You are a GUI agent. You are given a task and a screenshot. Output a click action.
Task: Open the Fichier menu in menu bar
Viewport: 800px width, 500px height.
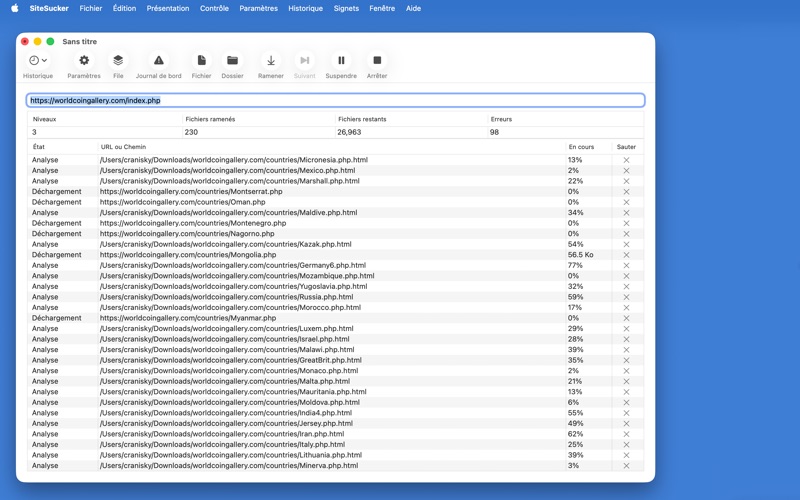[x=91, y=8]
